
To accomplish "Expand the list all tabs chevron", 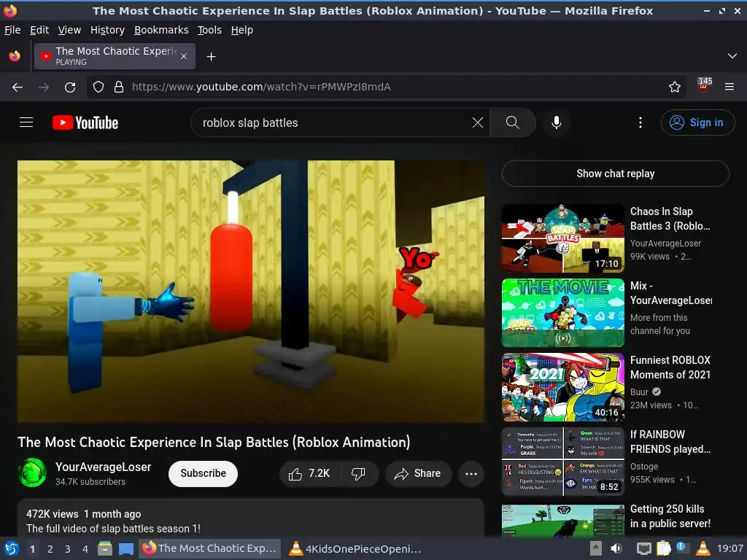I will click(732, 56).
